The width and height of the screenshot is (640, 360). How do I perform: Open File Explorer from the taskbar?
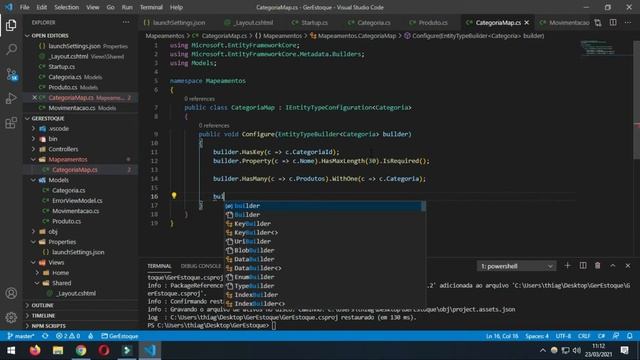click(x=58, y=350)
